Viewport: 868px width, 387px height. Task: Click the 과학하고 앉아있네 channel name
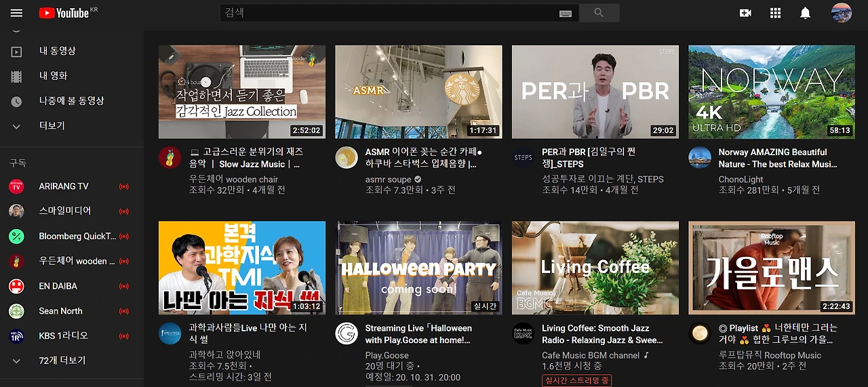click(x=224, y=354)
